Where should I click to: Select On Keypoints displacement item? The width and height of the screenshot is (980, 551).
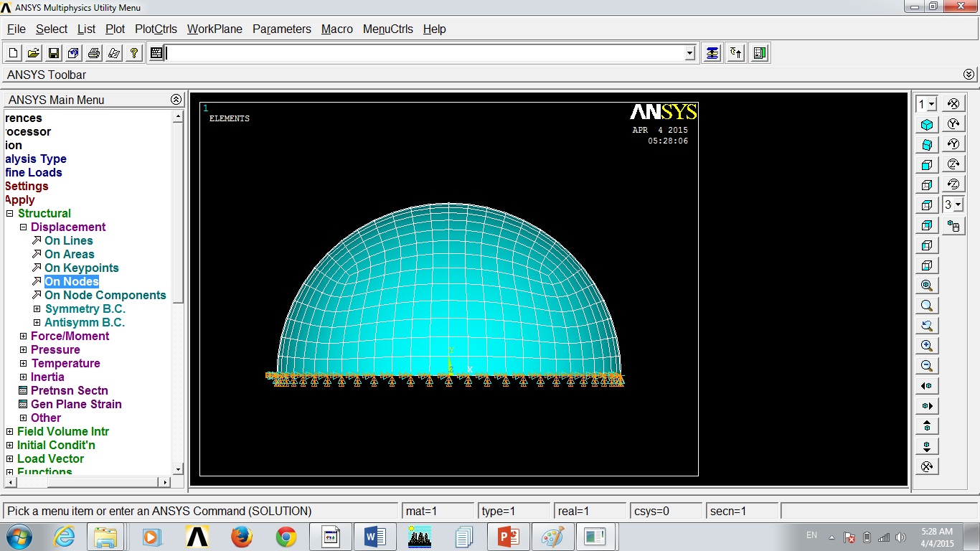82,268
